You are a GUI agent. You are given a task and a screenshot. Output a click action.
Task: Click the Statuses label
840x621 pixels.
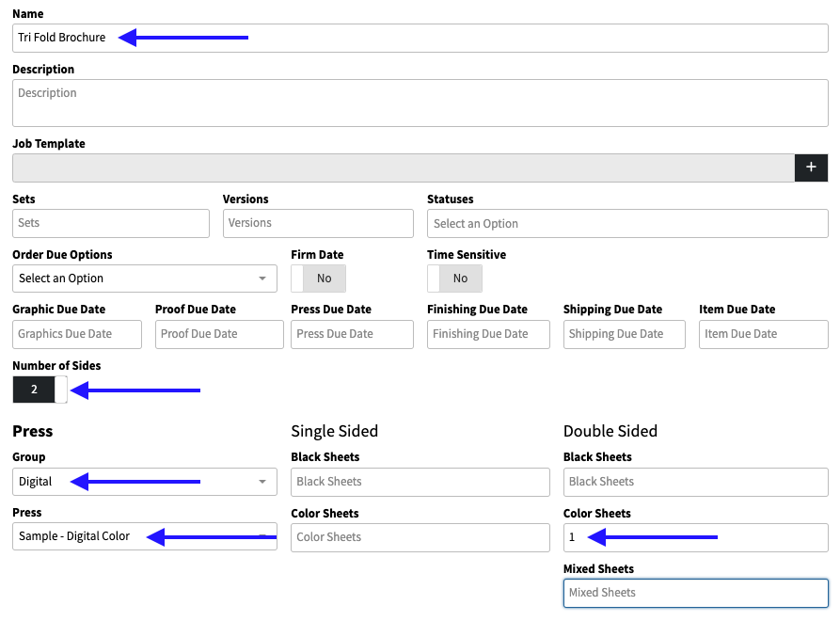(x=451, y=199)
